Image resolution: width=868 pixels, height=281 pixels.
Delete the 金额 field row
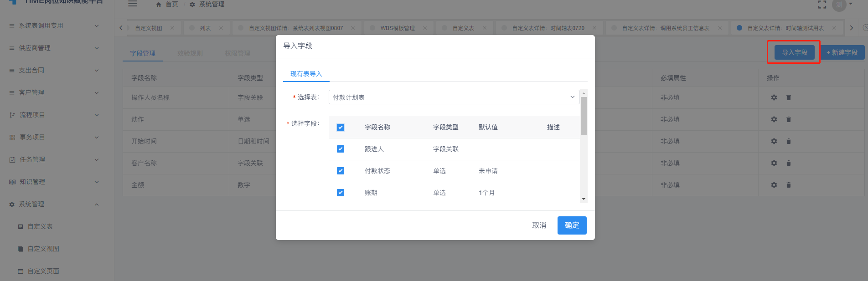coord(789,185)
